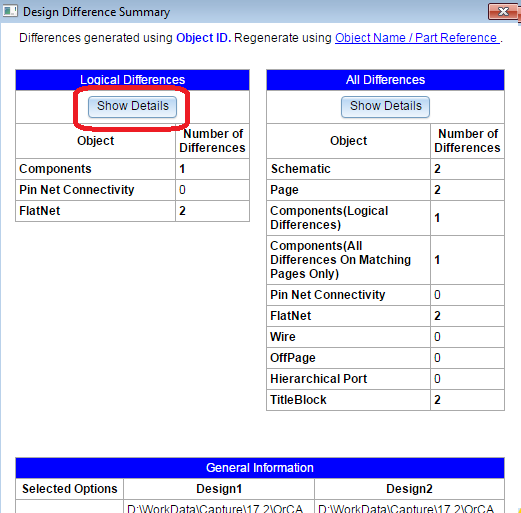Click the TitleBlock row

[x=385, y=400]
